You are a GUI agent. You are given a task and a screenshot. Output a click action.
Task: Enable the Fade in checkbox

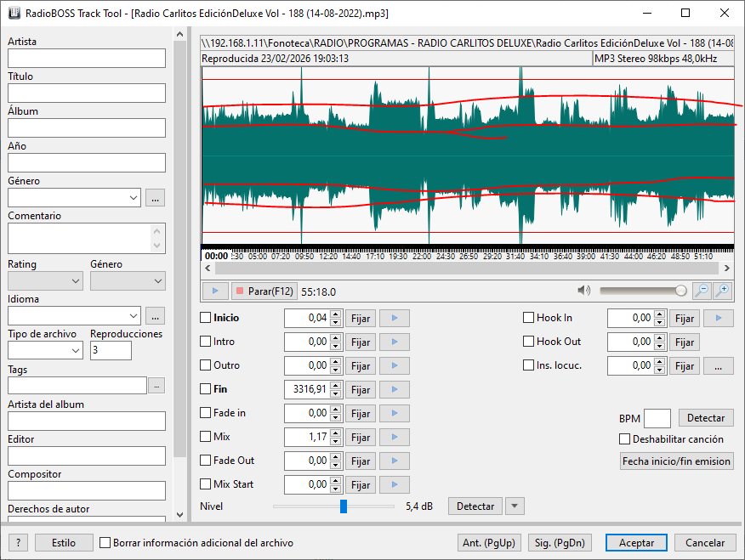tap(205, 413)
